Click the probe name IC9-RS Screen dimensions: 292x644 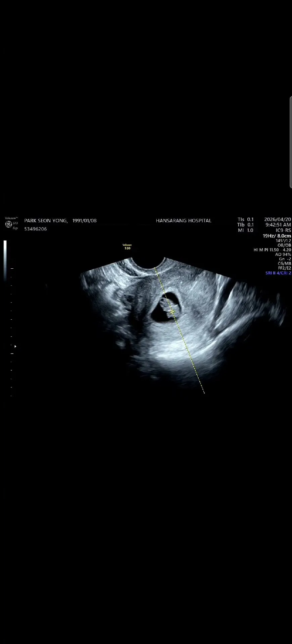(283, 230)
